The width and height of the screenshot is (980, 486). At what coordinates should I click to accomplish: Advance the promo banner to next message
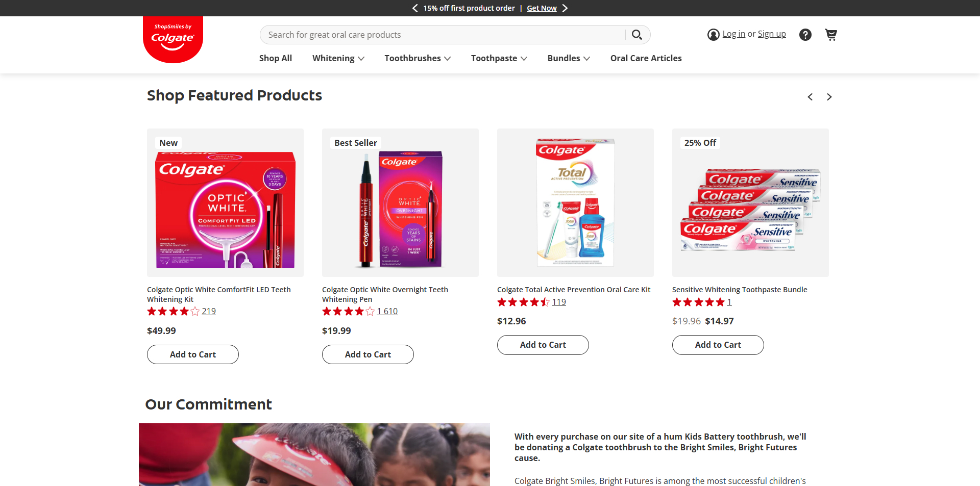(x=565, y=8)
